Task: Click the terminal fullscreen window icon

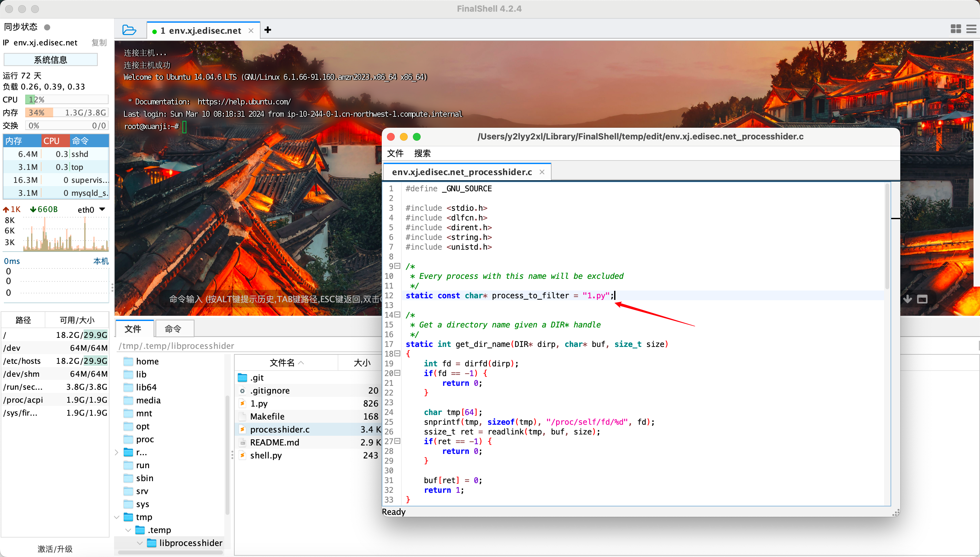Action: (922, 299)
